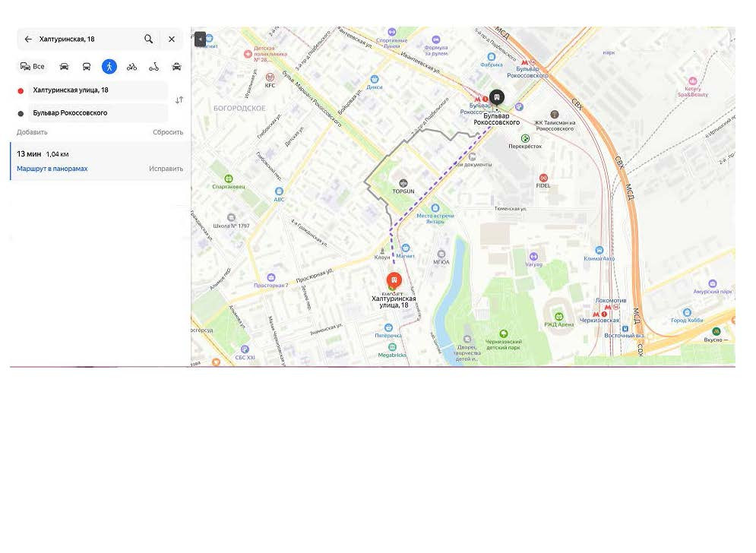Click the Формула за рулем marker

(x=436, y=39)
